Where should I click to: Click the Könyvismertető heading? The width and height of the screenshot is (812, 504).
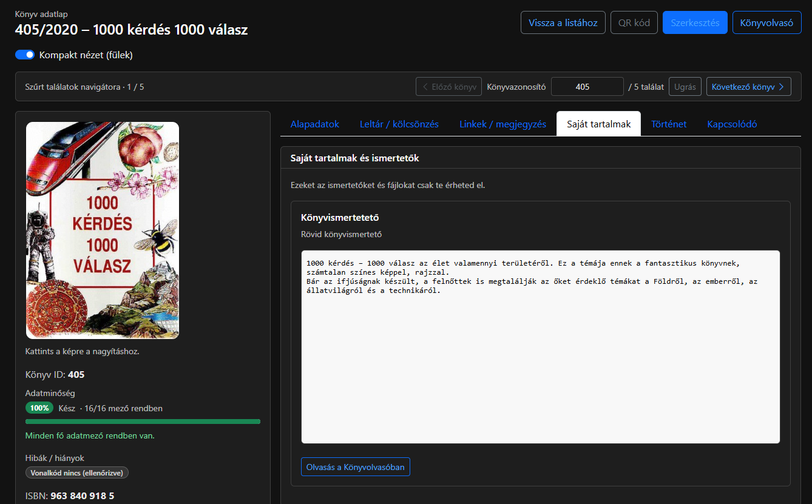coord(340,217)
